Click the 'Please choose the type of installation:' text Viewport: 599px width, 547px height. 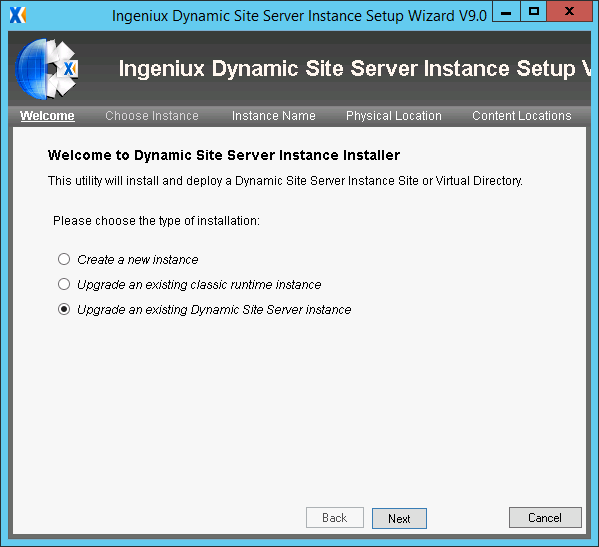[x=156, y=221]
